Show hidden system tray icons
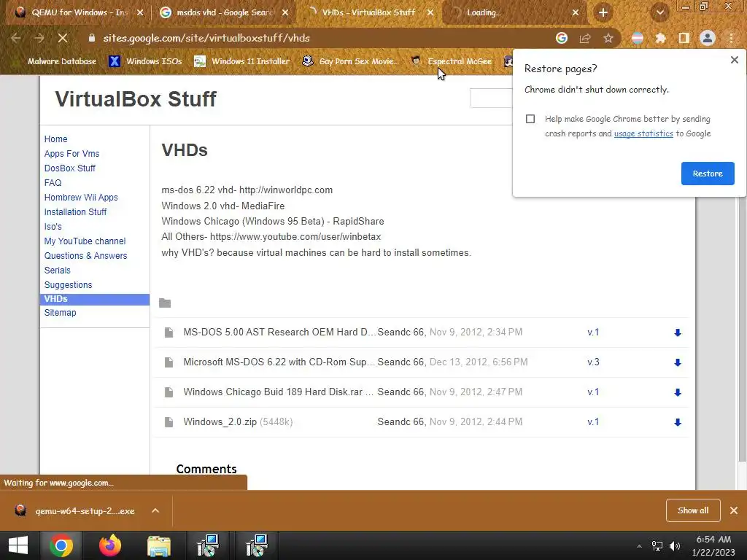 639,546
